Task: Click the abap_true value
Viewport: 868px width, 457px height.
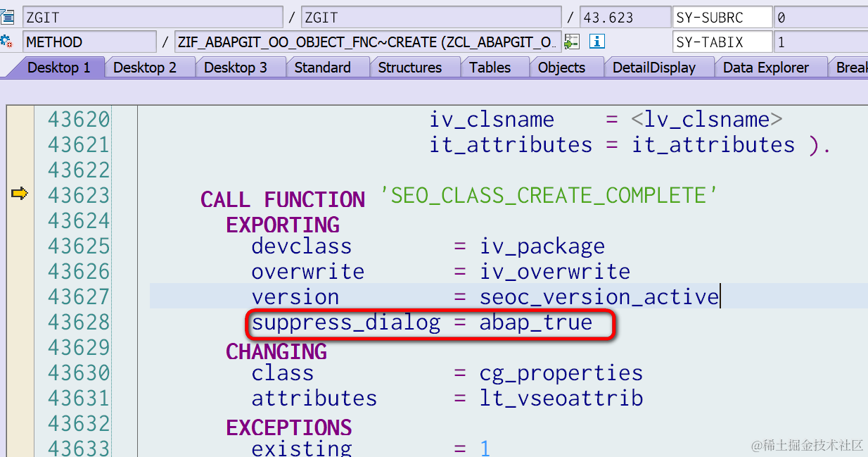Action: (x=536, y=323)
